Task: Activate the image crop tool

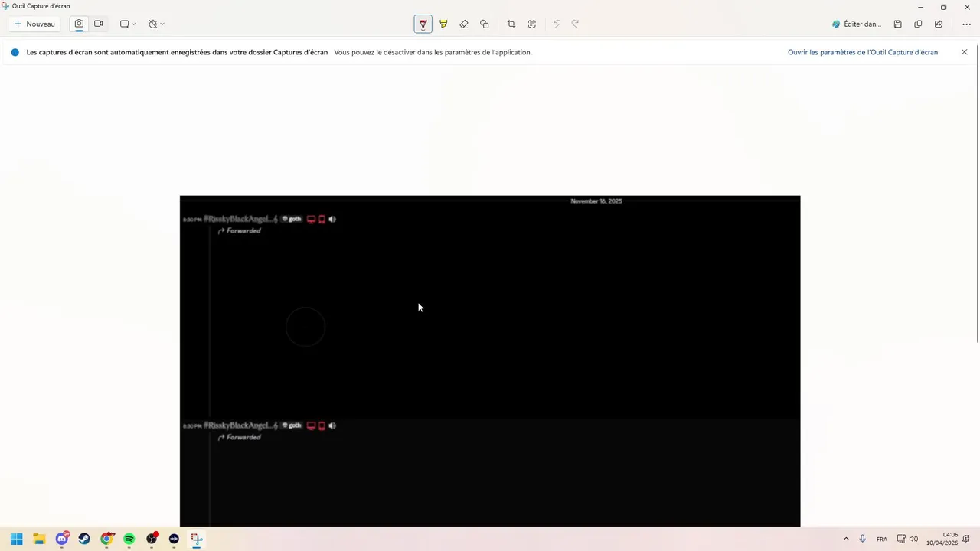Action: 511,24
